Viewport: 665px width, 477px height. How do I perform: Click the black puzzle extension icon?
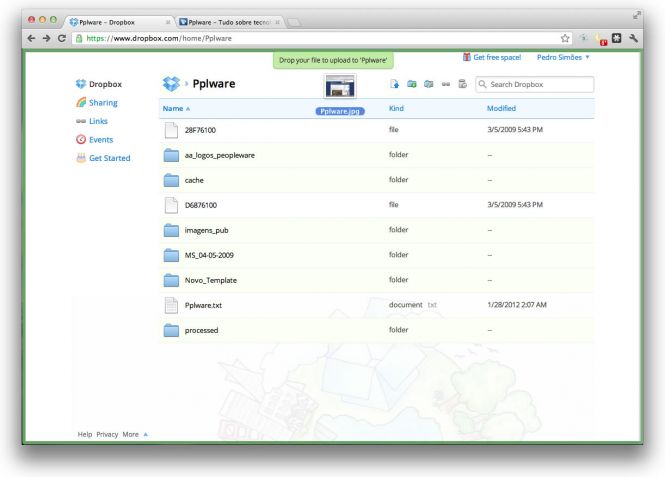(617, 38)
